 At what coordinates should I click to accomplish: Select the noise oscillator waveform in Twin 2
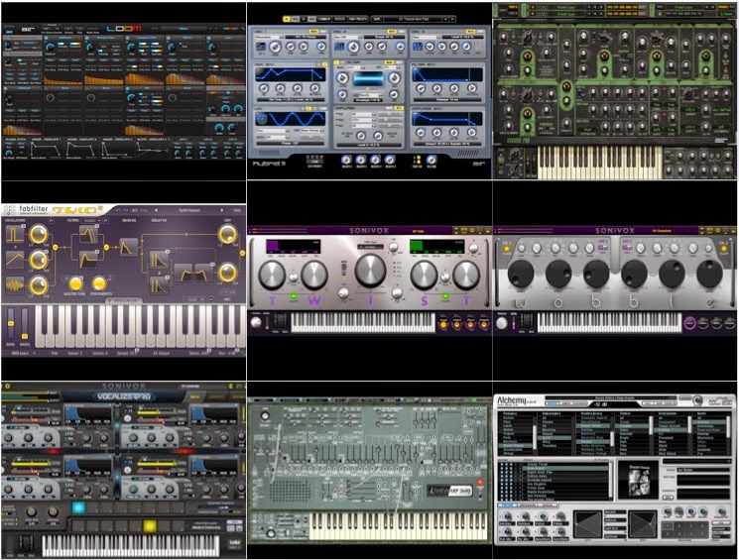[15, 285]
